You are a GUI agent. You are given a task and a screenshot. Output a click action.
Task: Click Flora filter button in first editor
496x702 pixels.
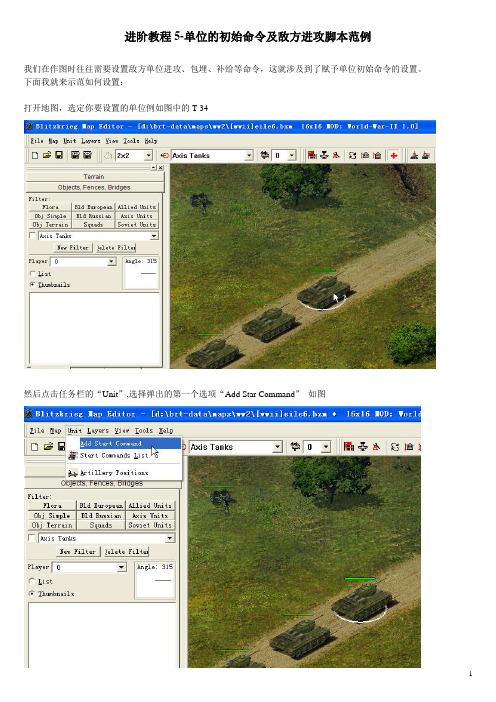[51, 207]
